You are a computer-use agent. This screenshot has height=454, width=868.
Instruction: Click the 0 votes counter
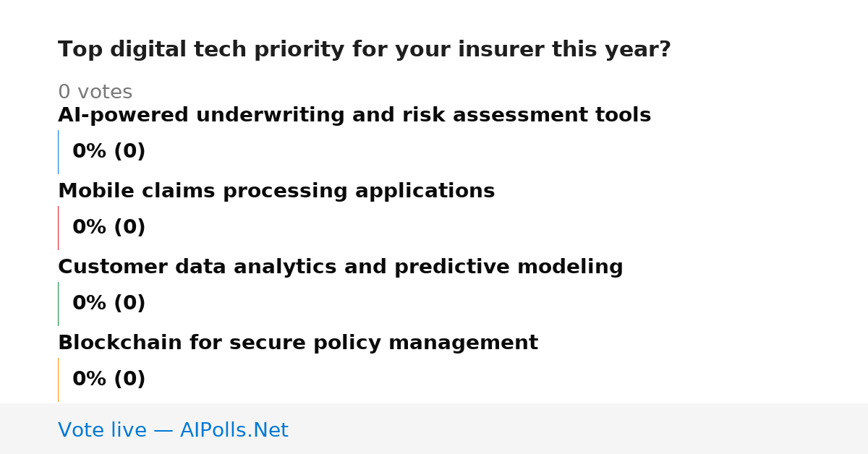(95, 93)
